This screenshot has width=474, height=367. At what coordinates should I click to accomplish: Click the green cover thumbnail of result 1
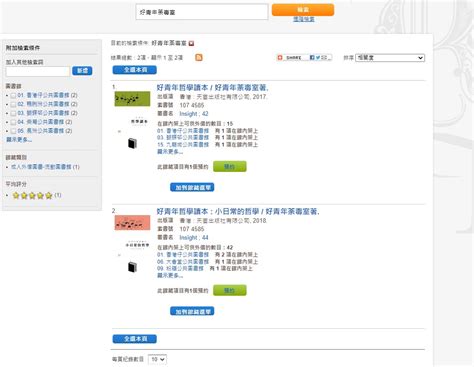(x=132, y=99)
